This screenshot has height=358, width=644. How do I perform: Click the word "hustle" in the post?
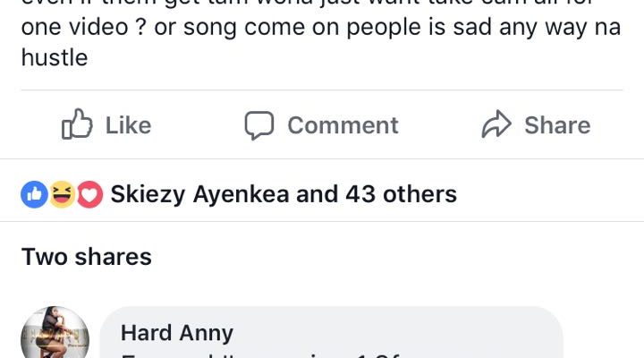54,59
